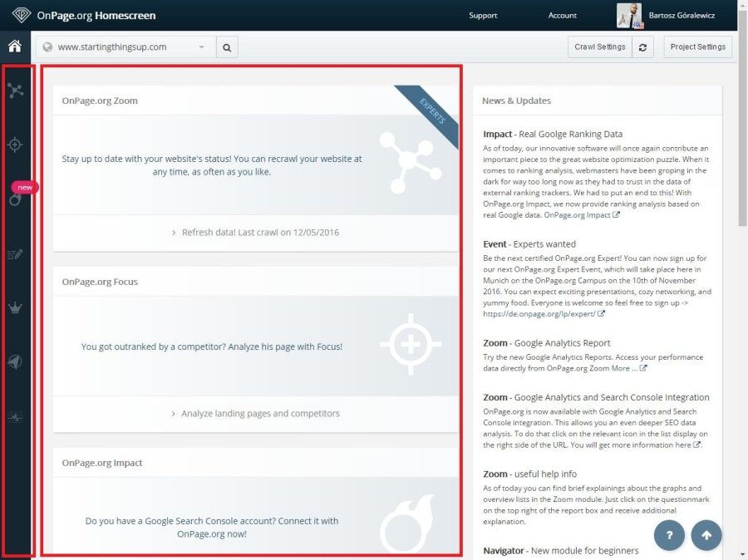Image resolution: width=748 pixels, height=560 pixels.
Task: Click external link icon after lp/expert URL
Action: tap(601, 313)
